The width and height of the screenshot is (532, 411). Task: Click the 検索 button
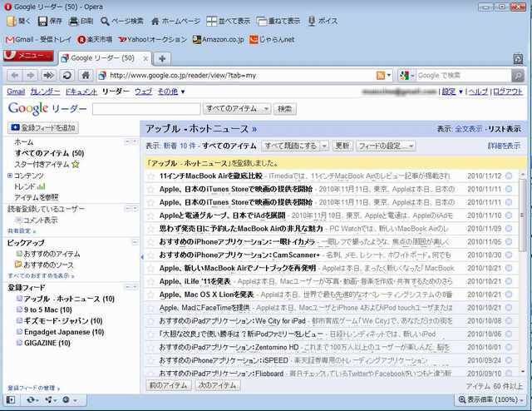(x=284, y=109)
